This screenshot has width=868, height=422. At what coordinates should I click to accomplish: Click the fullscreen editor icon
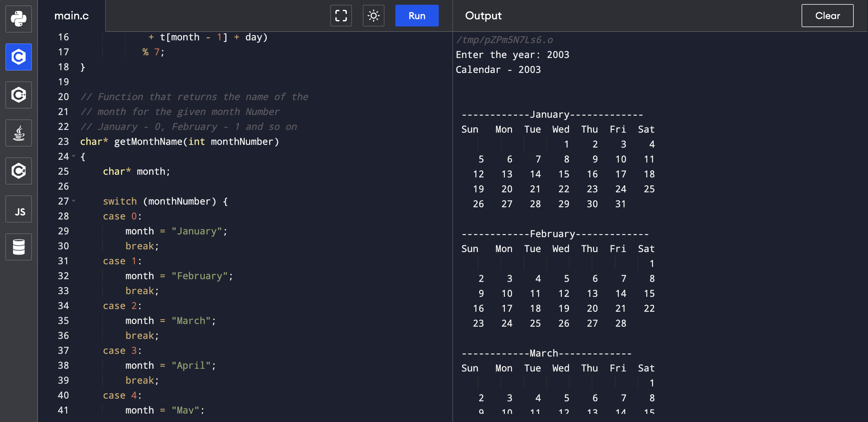coord(341,16)
